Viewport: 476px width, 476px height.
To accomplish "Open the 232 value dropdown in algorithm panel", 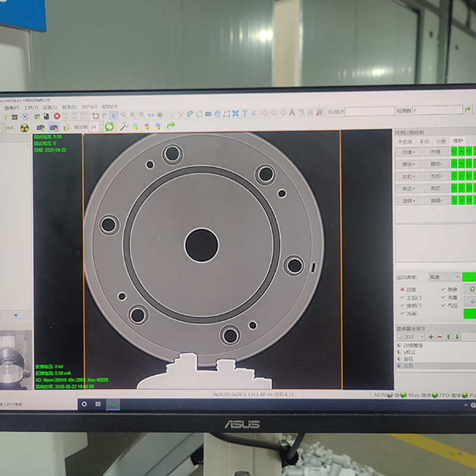I will pyautogui.click(x=415, y=337).
